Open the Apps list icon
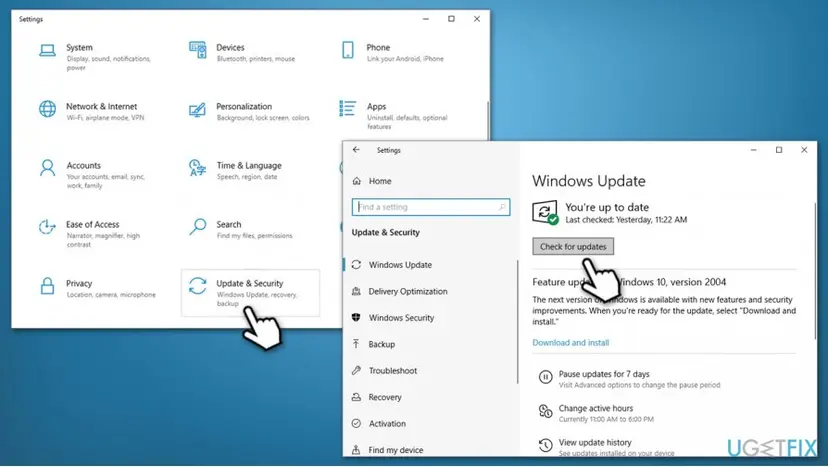The height and width of the screenshot is (467, 828). pyautogui.click(x=347, y=108)
